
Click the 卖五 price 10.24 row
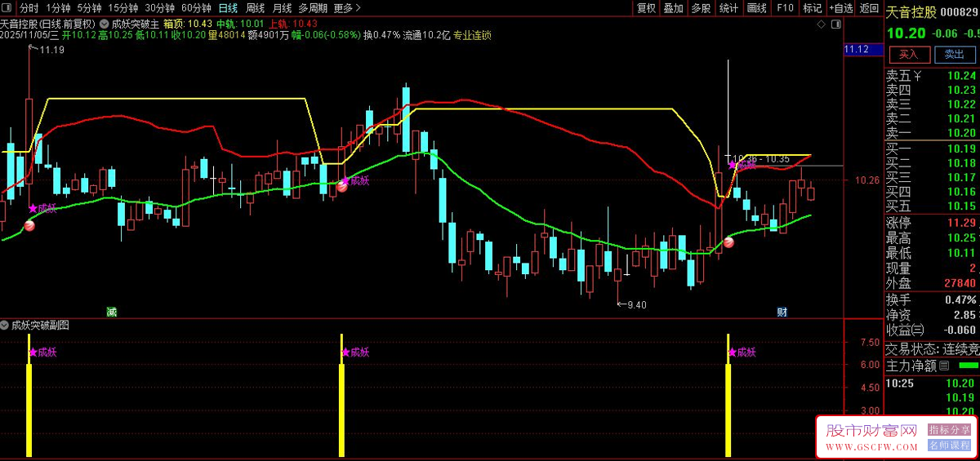[933, 77]
